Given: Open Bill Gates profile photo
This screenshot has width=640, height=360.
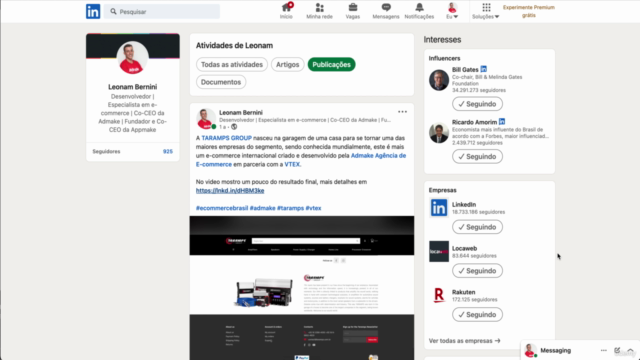Looking at the screenshot, I should pyautogui.click(x=439, y=80).
